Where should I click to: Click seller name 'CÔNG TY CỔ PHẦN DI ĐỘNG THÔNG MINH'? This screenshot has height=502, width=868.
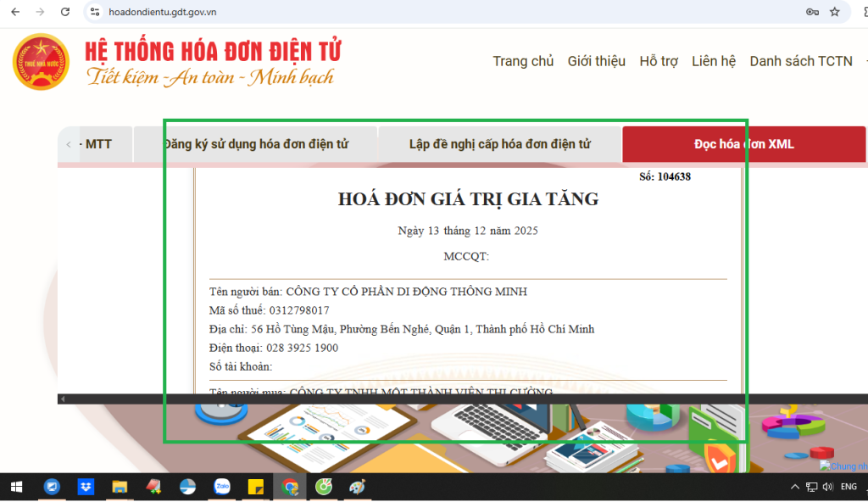pos(406,292)
